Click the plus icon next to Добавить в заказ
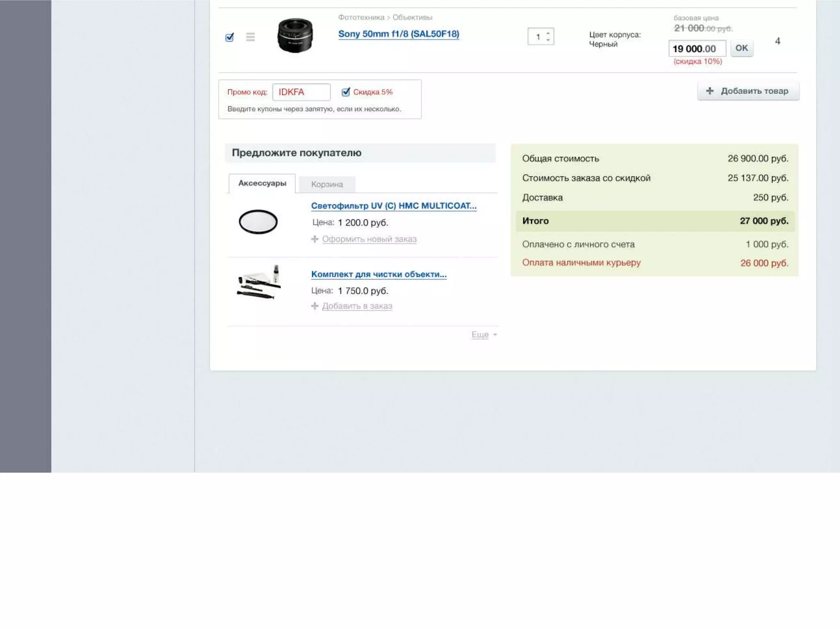The image size is (840, 630). click(315, 306)
